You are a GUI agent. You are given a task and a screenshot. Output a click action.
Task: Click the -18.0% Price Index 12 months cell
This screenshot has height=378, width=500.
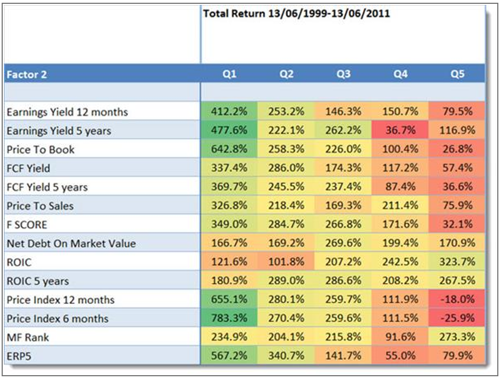pos(457,299)
